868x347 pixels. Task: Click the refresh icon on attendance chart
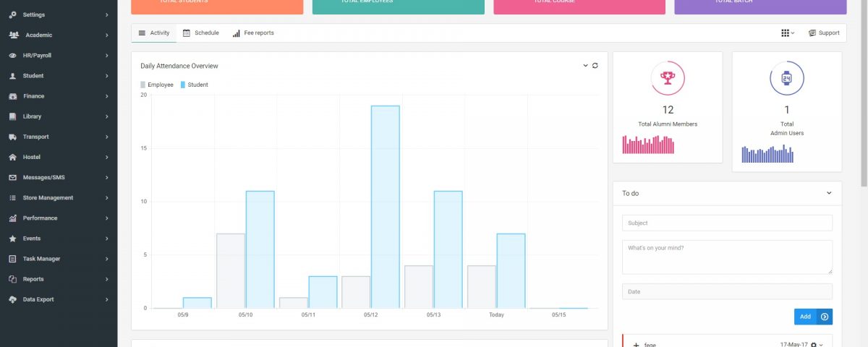point(595,66)
